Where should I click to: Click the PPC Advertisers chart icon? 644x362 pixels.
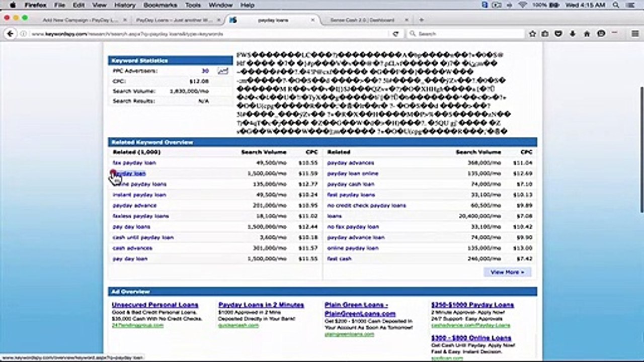(223, 71)
